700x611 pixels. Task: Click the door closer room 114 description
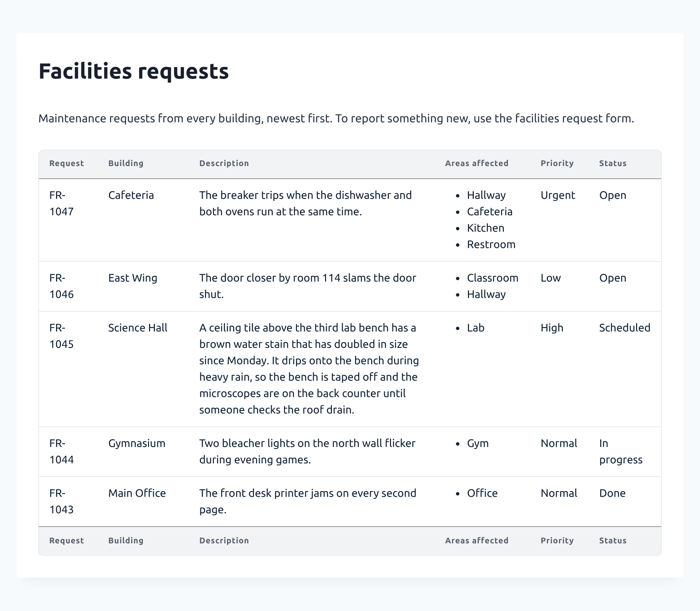308,286
